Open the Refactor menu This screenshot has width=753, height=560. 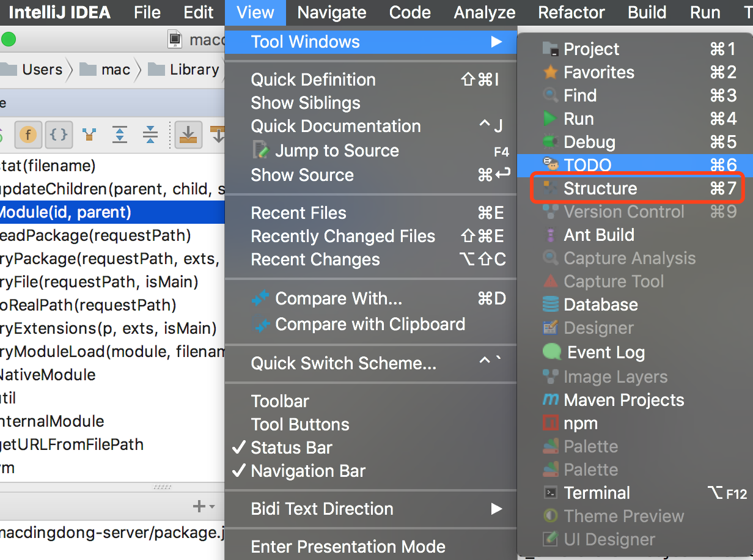pyautogui.click(x=571, y=12)
